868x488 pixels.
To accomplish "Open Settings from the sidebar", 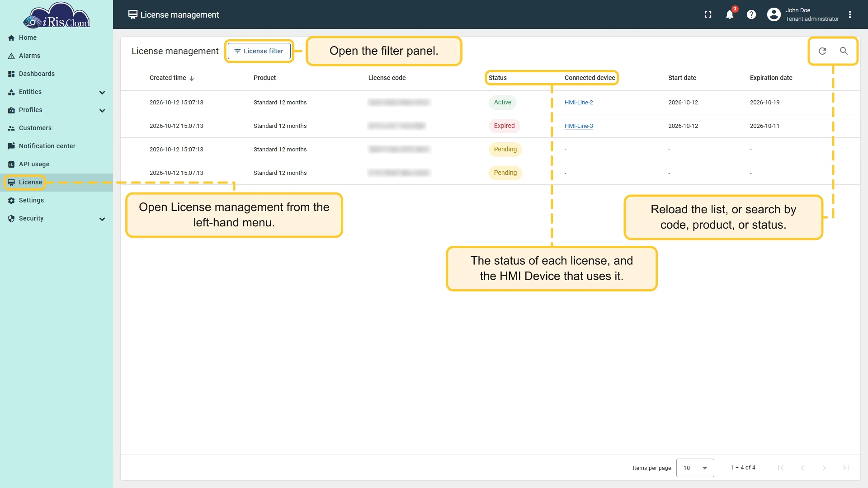I will [x=57, y=200].
